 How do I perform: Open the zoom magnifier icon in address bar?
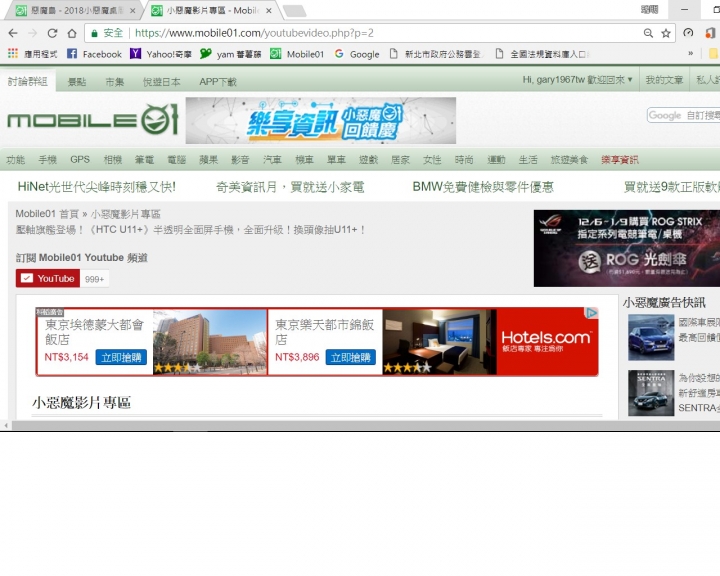[x=648, y=33]
